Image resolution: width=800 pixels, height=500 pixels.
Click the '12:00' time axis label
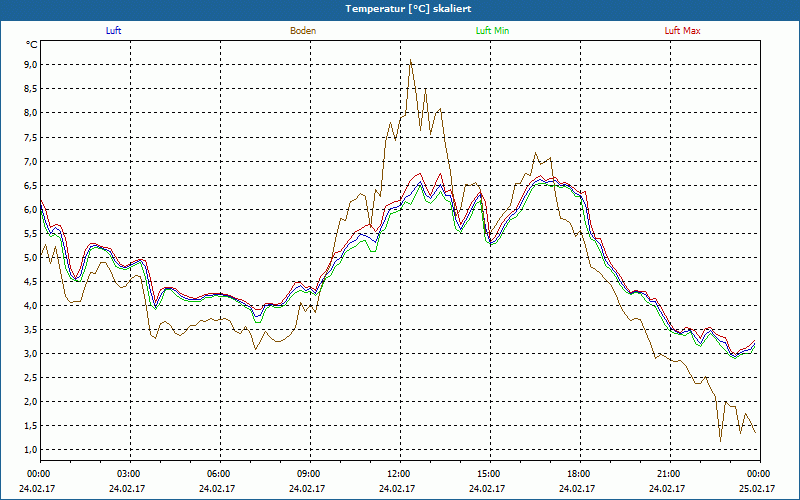(x=397, y=474)
